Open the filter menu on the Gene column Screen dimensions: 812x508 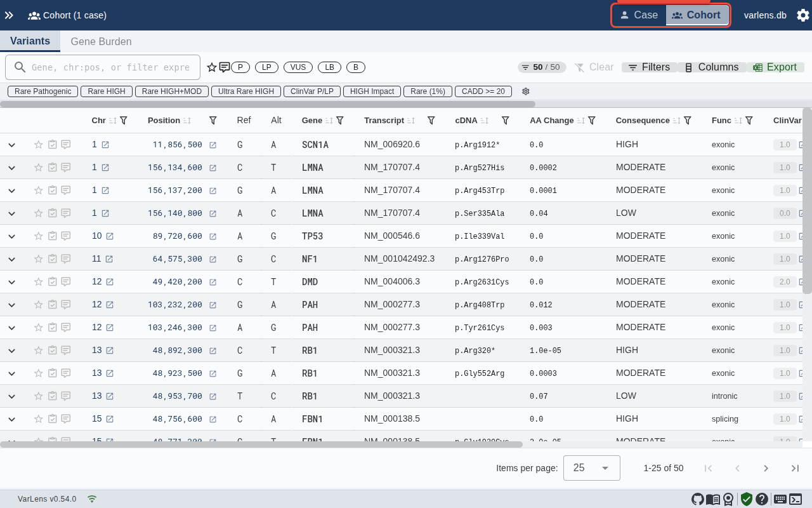click(x=341, y=120)
